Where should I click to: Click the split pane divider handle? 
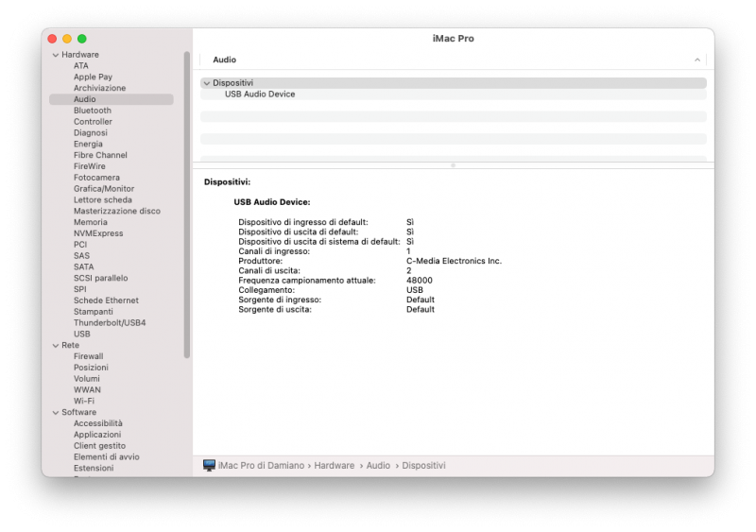point(453,165)
